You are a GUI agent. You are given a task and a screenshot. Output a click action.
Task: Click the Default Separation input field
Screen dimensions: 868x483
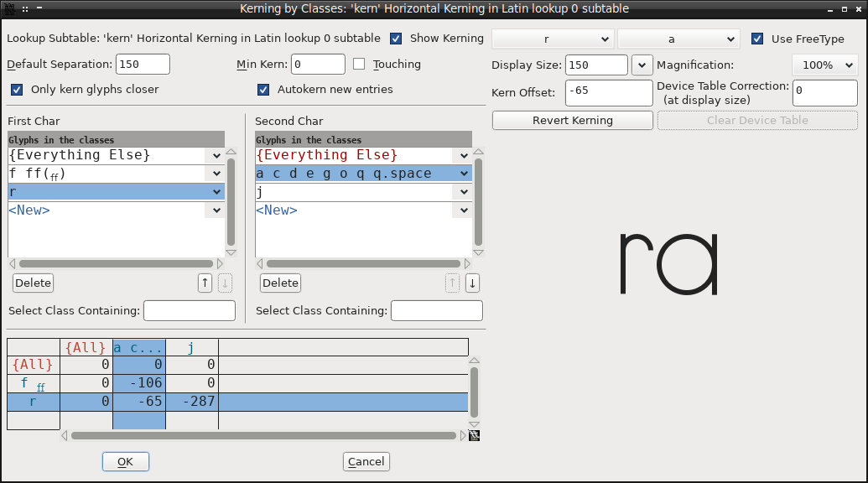[x=143, y=65]
